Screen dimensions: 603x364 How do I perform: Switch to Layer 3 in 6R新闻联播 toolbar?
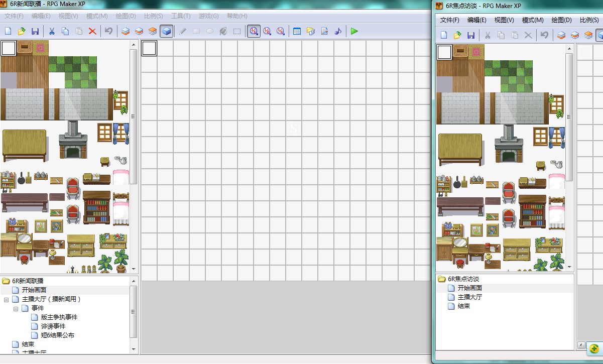pos(153,31)
